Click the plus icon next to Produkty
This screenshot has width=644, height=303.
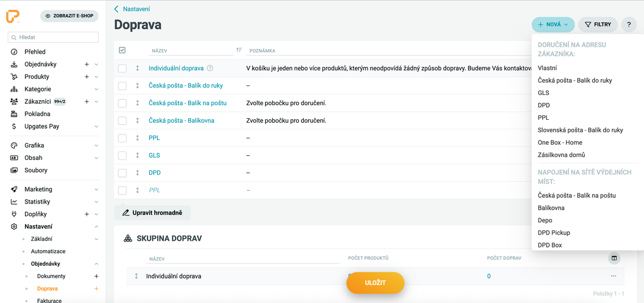click(86, 77)
